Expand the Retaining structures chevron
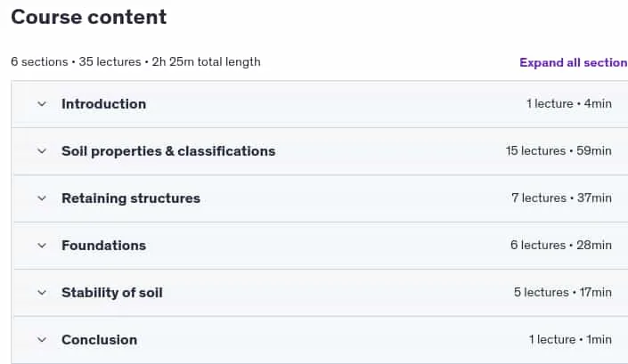The image size is (628, 364). [x=42, y=198]
